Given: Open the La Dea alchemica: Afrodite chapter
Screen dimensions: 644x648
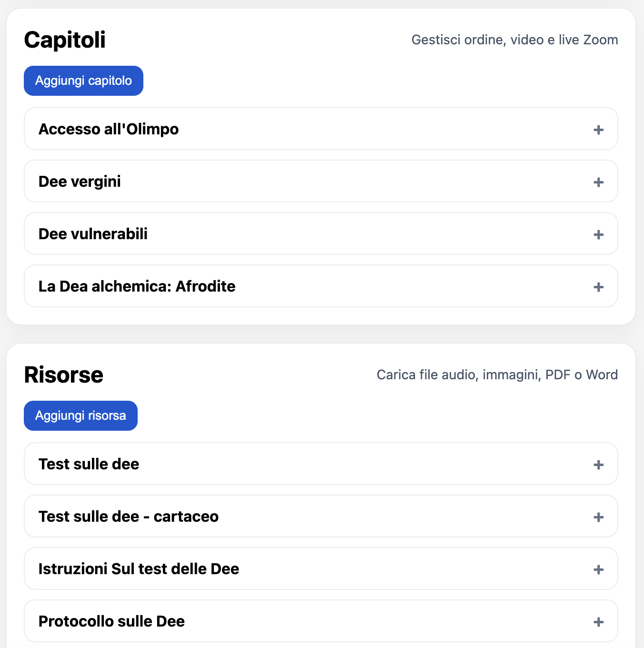Looking at the screenshot, I should coord(137,286).
